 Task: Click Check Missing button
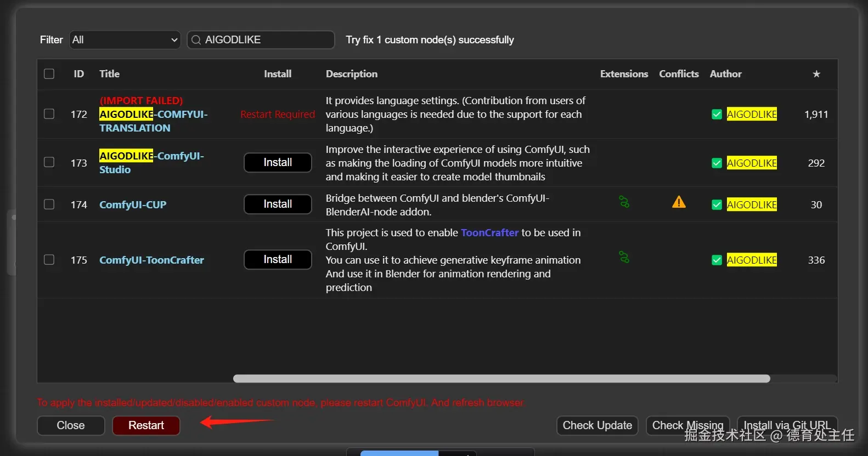click(687, 426)
